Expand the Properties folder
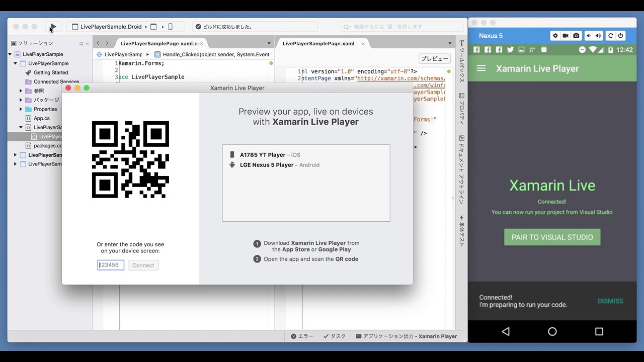This screenshot has height=362, width=644. pos(21,109)
